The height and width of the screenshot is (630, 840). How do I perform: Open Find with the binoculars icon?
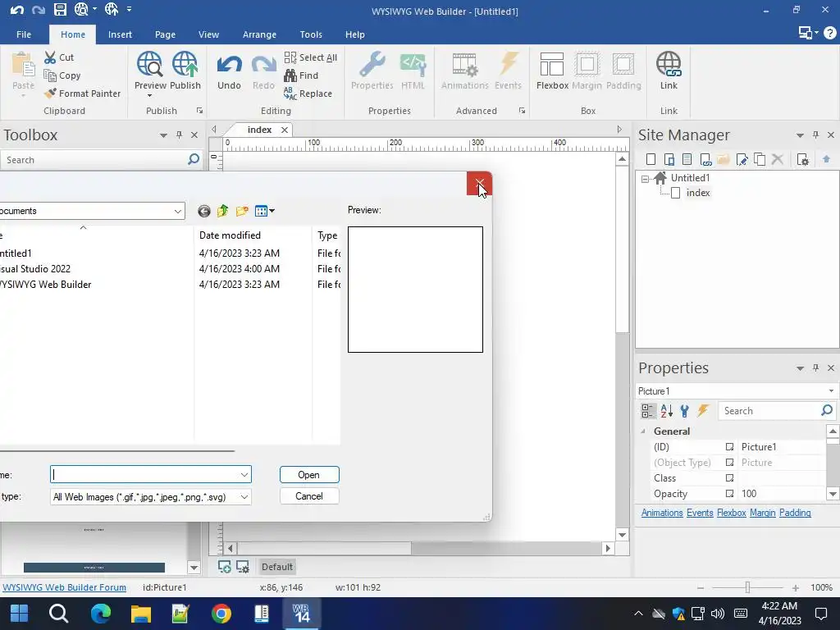pos(301,75)
